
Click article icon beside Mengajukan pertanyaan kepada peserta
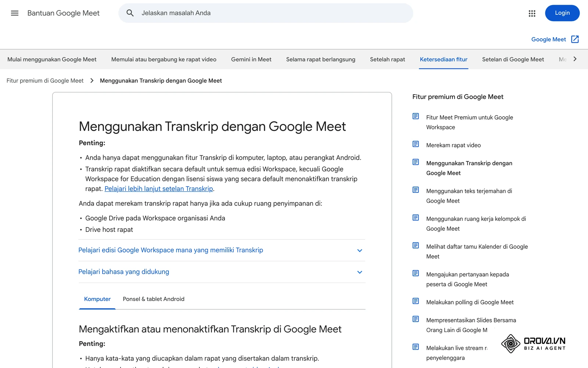tap(416, 273)
